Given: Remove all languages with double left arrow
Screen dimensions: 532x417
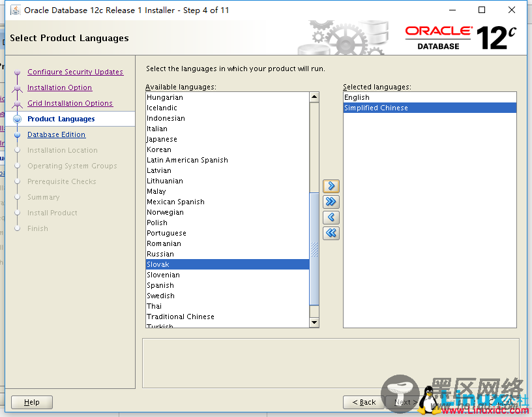Looking at the screenshot, I should (331, 233).
